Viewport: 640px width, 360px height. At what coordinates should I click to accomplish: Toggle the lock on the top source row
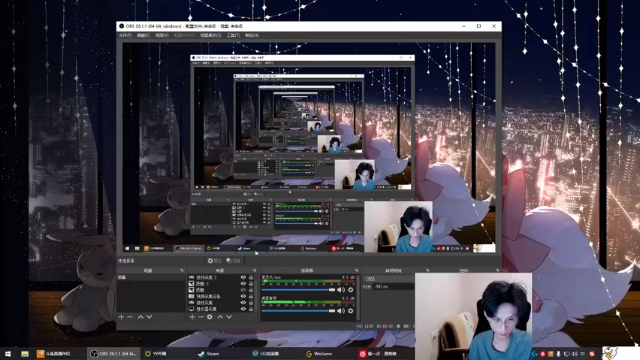251,278
